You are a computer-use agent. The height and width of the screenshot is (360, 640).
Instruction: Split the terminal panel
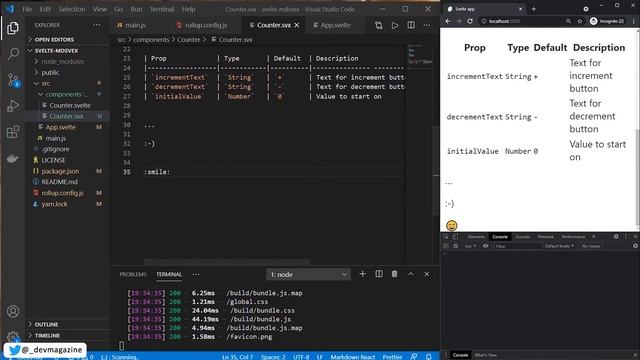point(379,274)
